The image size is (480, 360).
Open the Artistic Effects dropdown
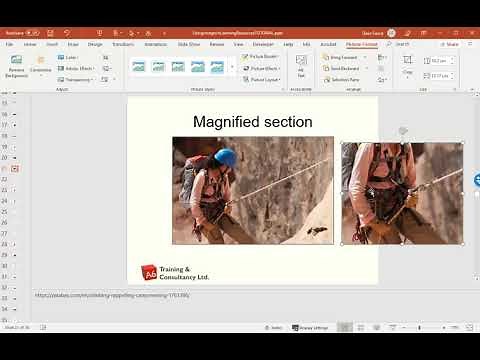tap(76, 68)
